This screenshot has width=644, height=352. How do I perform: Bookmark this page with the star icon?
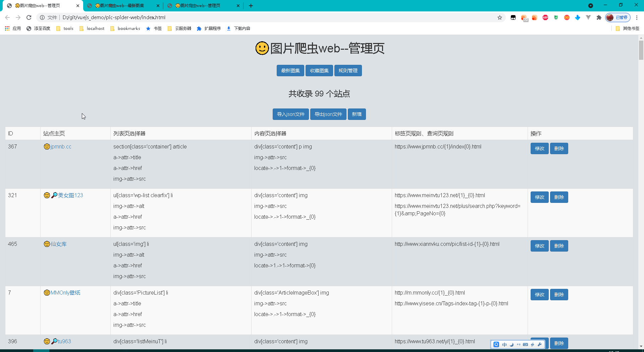click(x=500, y=17)
